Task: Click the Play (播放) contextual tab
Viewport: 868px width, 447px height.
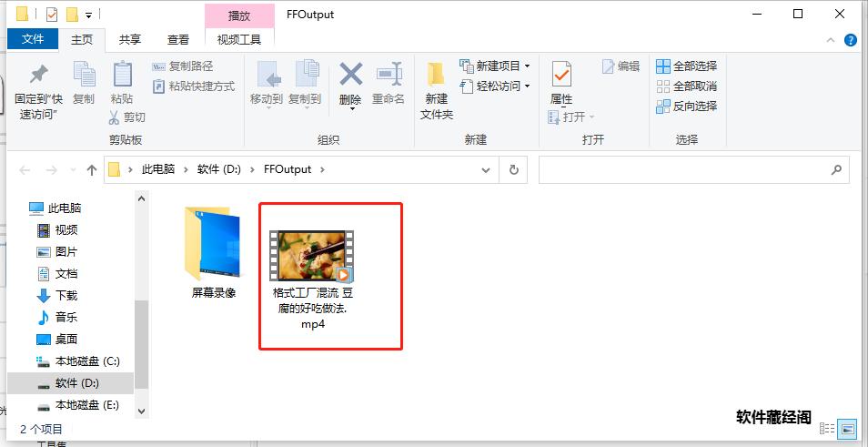Action: (239, 15)
